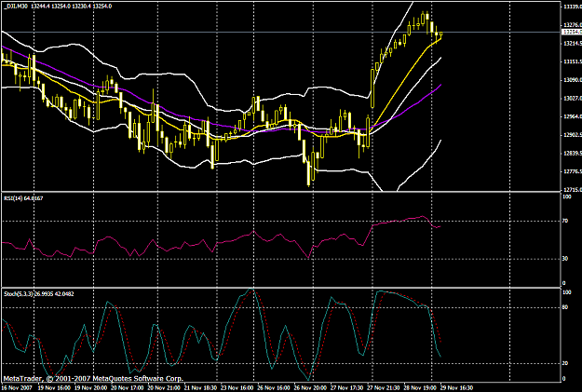Click the 12839.5 price axis label

pyautogui.click(x=572, y=154)
